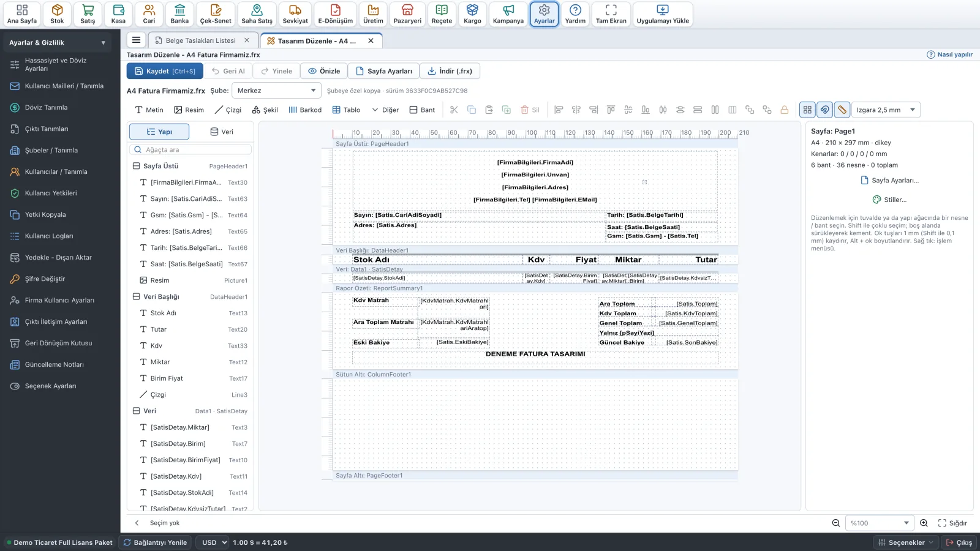
Task: Open the Kampanya module
Action: (508, 14)
